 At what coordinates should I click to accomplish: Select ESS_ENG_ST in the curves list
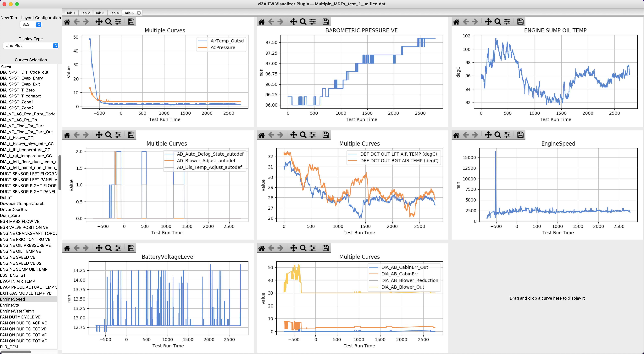pos(28,275)
